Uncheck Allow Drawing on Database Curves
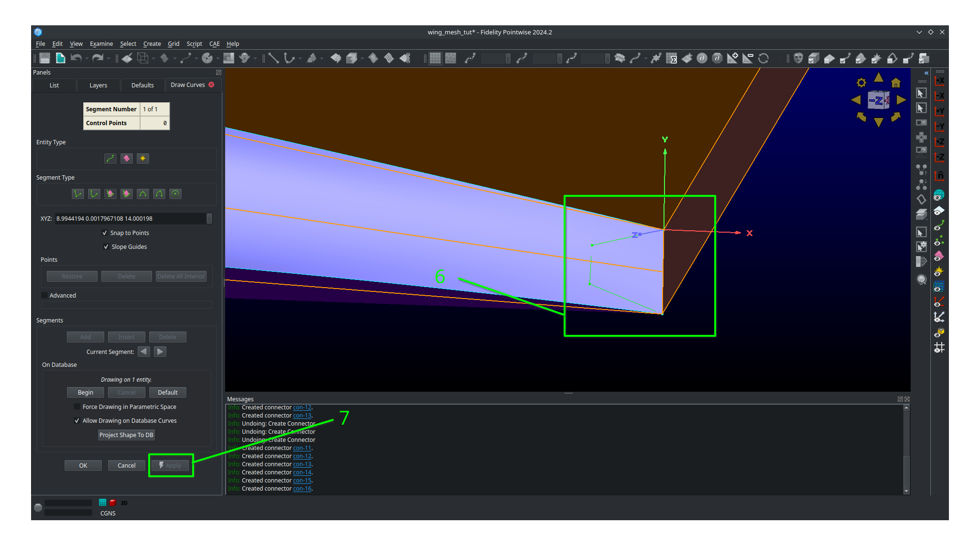 [x=77, y=420]
